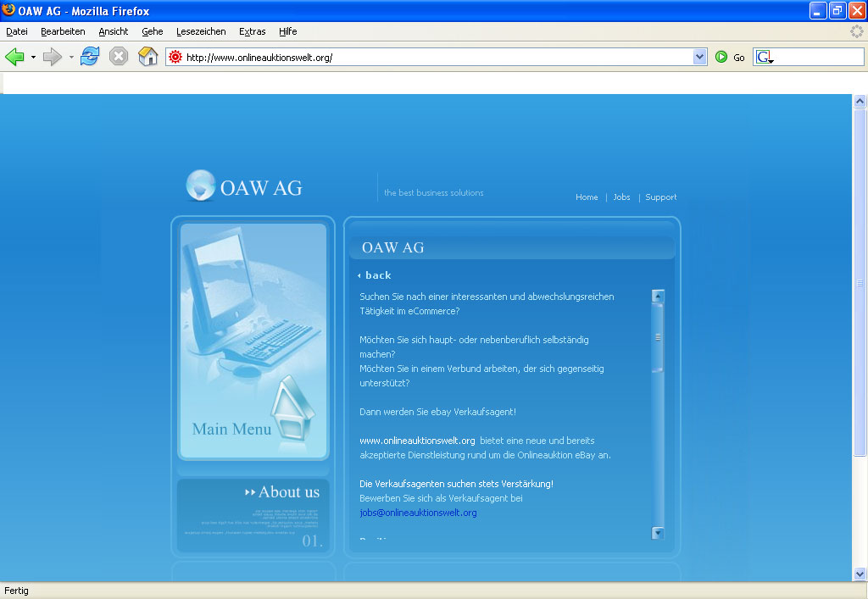Open the Gehe menu
This screenshot has height=599, width=868.
click(x=153, y=31)
